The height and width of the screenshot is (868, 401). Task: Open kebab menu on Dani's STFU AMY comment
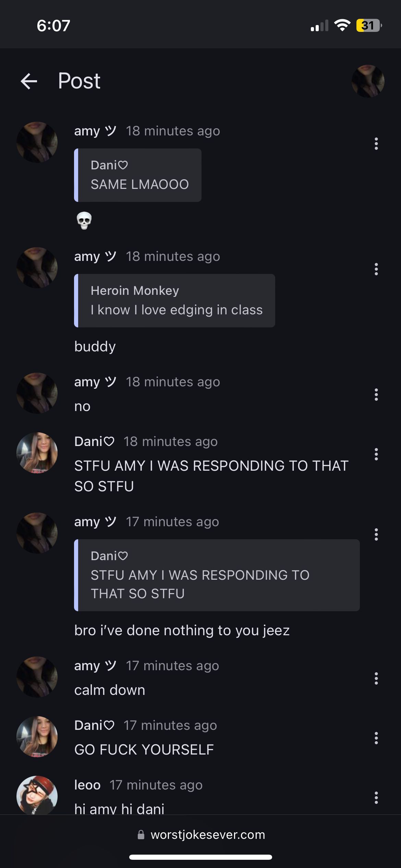coord(376,454)
